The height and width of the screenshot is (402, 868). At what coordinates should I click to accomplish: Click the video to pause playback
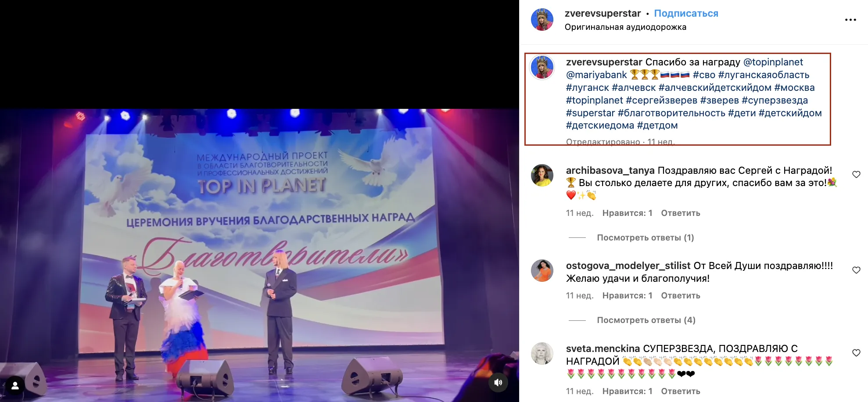(x=259, y=255)
